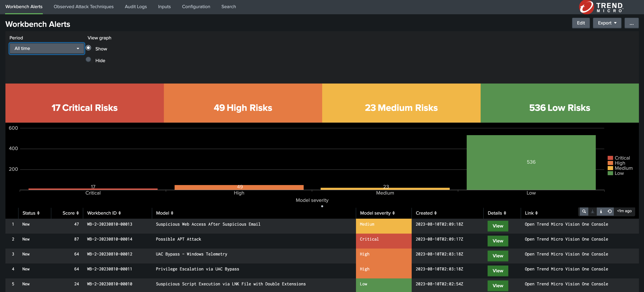Click Workbench ID WB-2-20230810-00014
This screenshot has width=644, height=292.
[x=110, y=239]
